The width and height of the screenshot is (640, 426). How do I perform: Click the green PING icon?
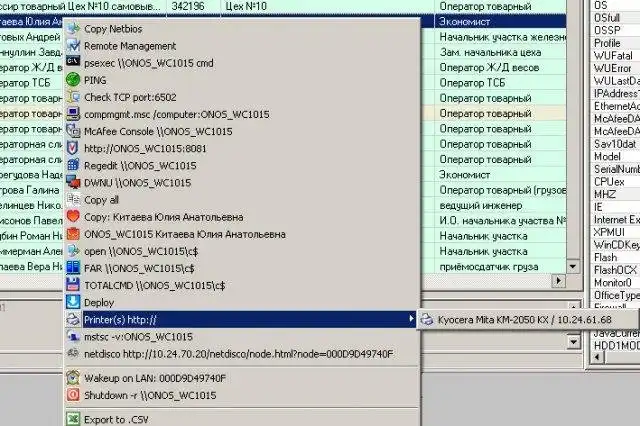click(x=73, y=80)
